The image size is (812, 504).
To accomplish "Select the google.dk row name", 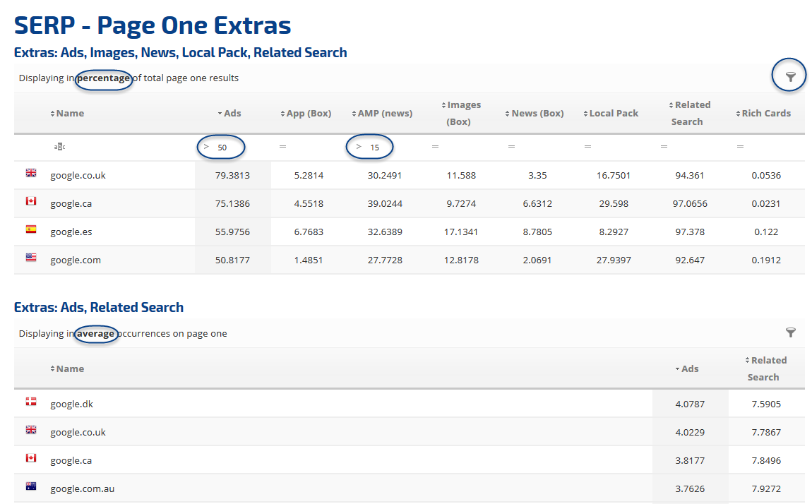I will tap(71, 404).
